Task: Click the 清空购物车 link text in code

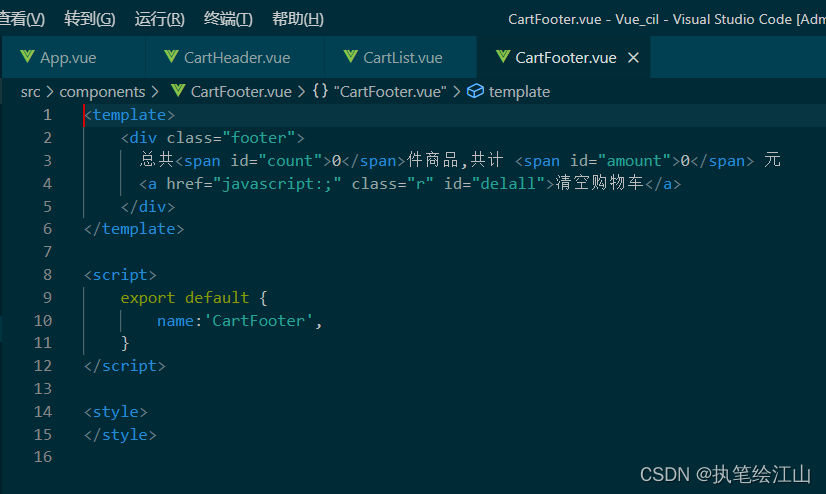Action: pyautogui.click(x=599, y=183)
